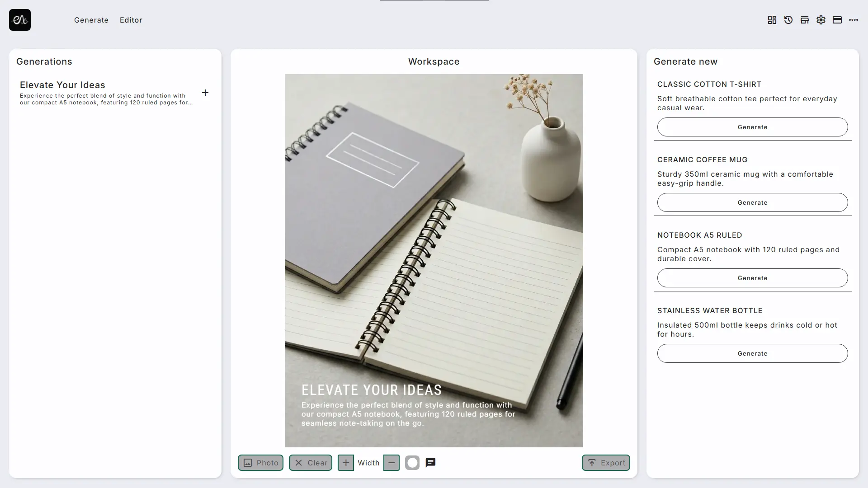
Task: Open the billing card icon
Action: [x=837, y=20]
